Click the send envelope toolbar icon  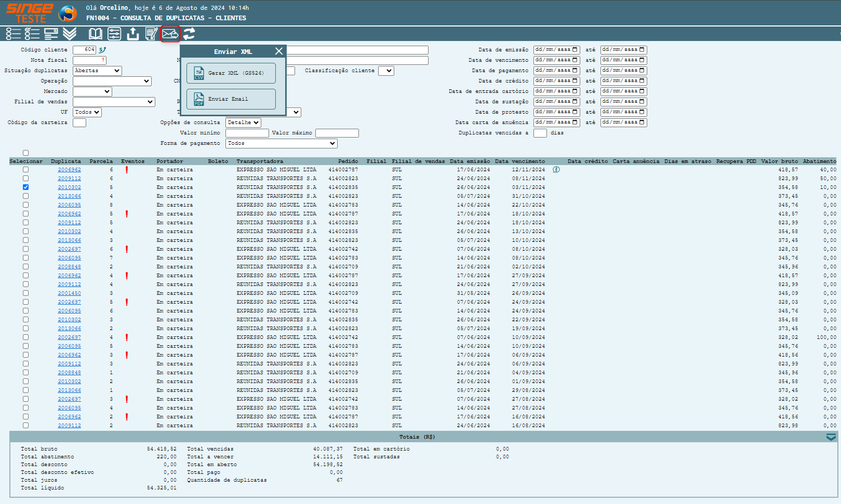click(x=170, y=34)
